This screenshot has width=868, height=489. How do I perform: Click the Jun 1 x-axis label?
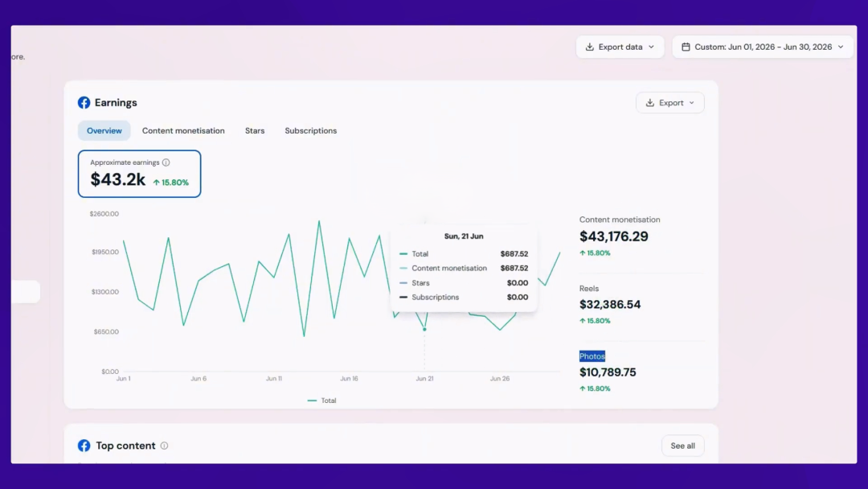pos(124,379)
